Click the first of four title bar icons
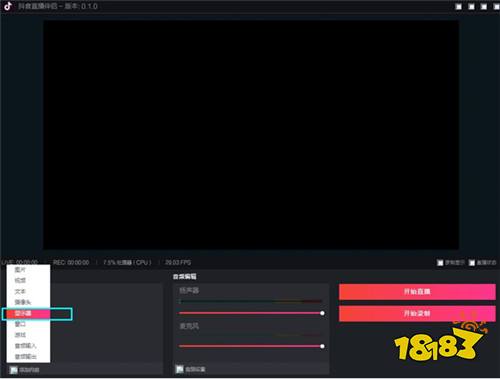This screenshot has width=500, height=379. tap(459, 7)
